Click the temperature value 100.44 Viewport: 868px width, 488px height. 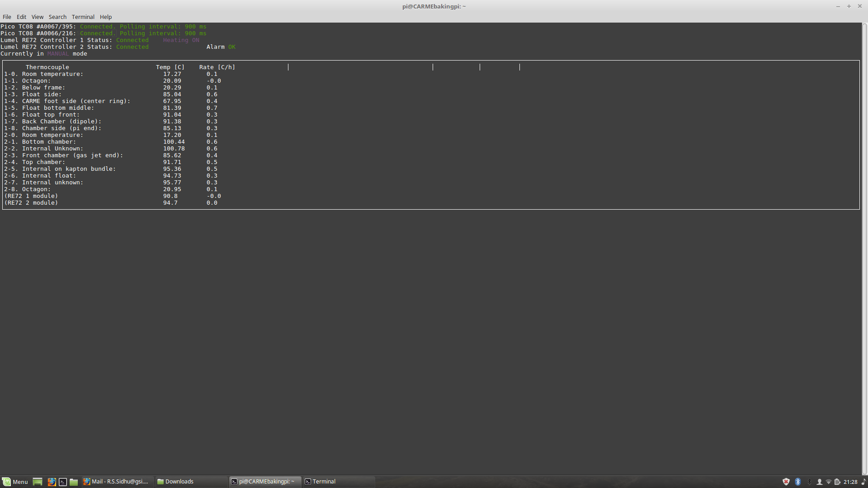(x=174, y=142)
